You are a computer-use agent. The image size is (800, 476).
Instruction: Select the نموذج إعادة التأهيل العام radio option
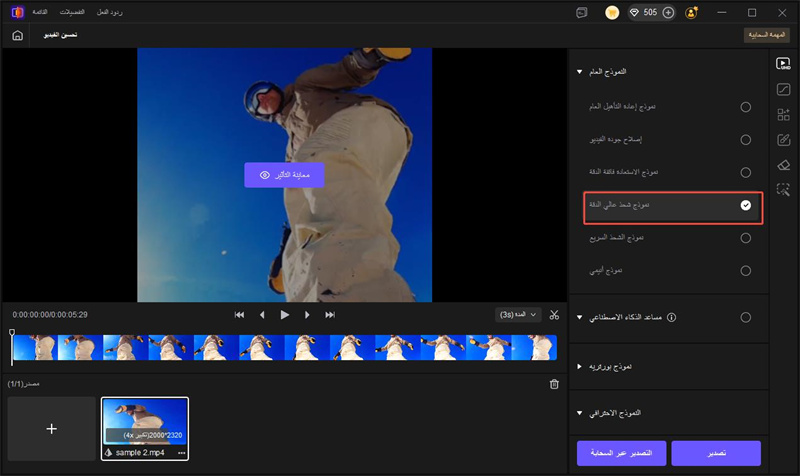[745, 106]
